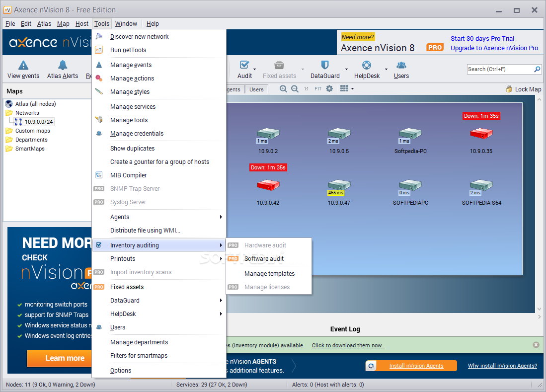This screenshot has width=546, height=392.
Task: Select host icon 10.9.0.2
Action: (x=268, y=134)
